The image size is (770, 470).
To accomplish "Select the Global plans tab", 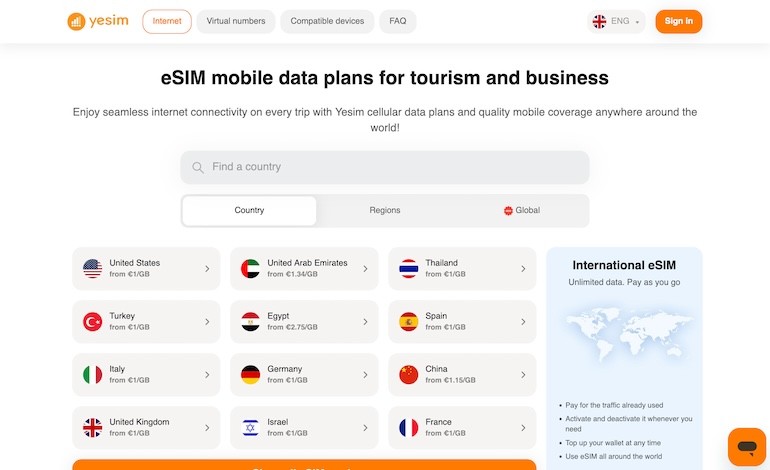I will [x=521, y=210].
